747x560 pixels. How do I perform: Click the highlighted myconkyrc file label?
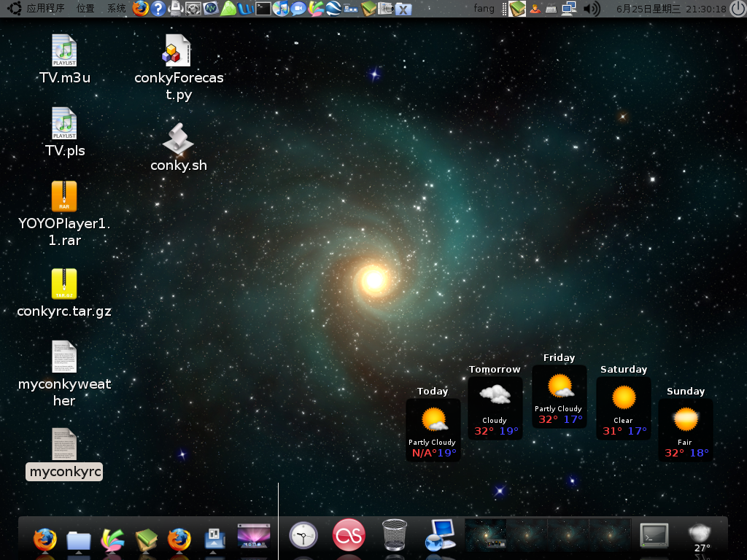point(64,472)
